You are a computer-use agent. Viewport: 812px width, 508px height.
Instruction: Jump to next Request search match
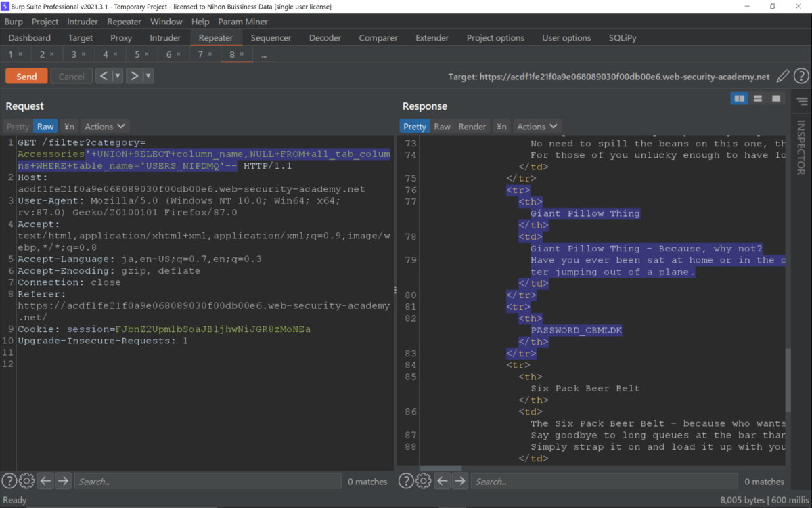click(63, 481)
